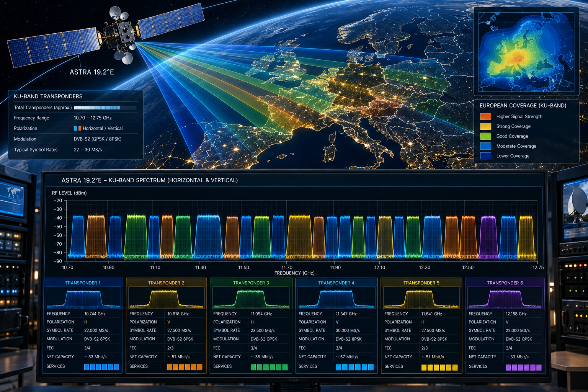This screenshot has width=588, height=392.
Task: Click the 11.641 GHz frequency value
Action: pos(432,314)
